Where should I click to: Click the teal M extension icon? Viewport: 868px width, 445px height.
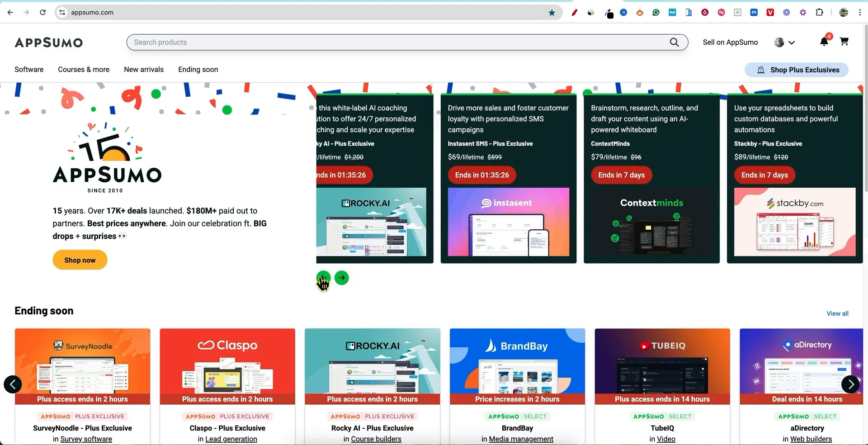tap(672, 13)
